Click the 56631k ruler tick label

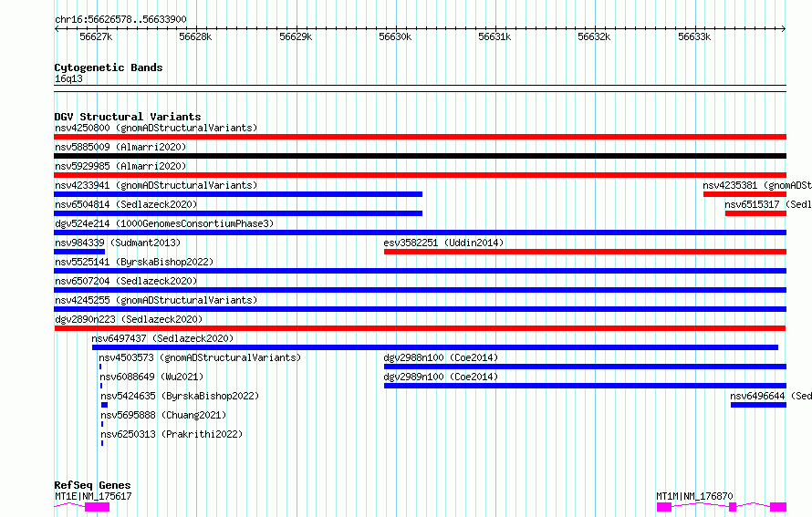[x=494, y=36]
